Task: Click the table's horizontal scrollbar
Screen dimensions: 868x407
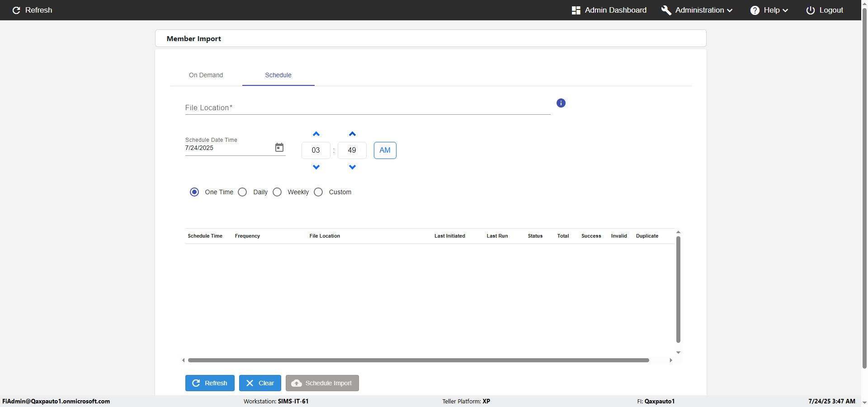Action: coord(419,360)
